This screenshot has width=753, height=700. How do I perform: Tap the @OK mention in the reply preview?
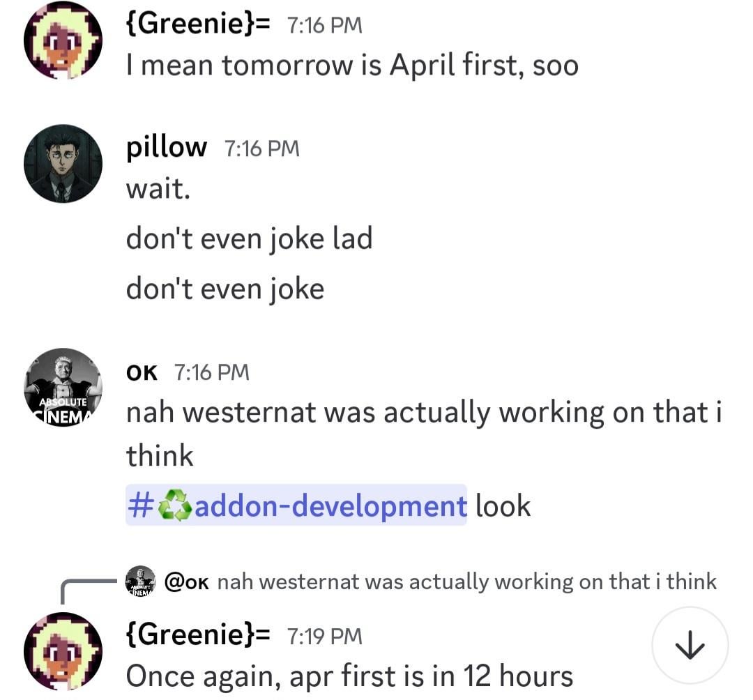(x=187, y=581)
